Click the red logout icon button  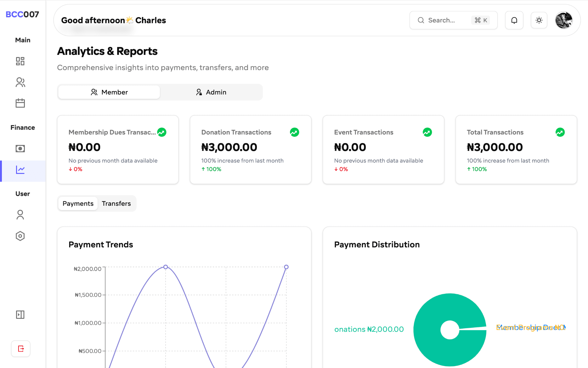21,348
